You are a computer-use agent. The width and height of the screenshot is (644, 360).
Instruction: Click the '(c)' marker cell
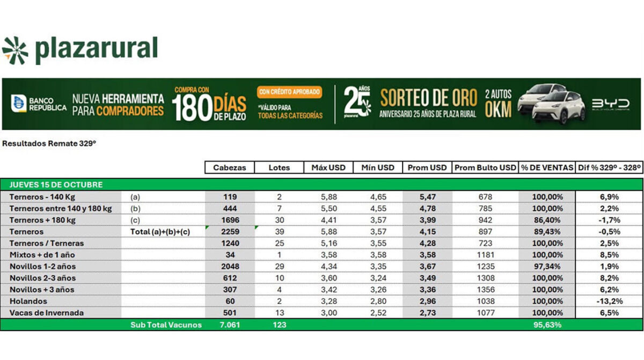(x=135, y=220)
